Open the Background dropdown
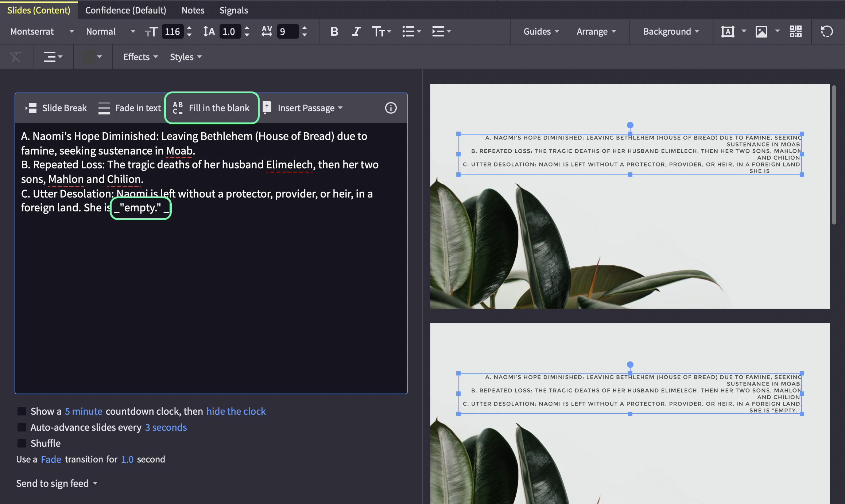The image size is (845, 504). point(671,32)
